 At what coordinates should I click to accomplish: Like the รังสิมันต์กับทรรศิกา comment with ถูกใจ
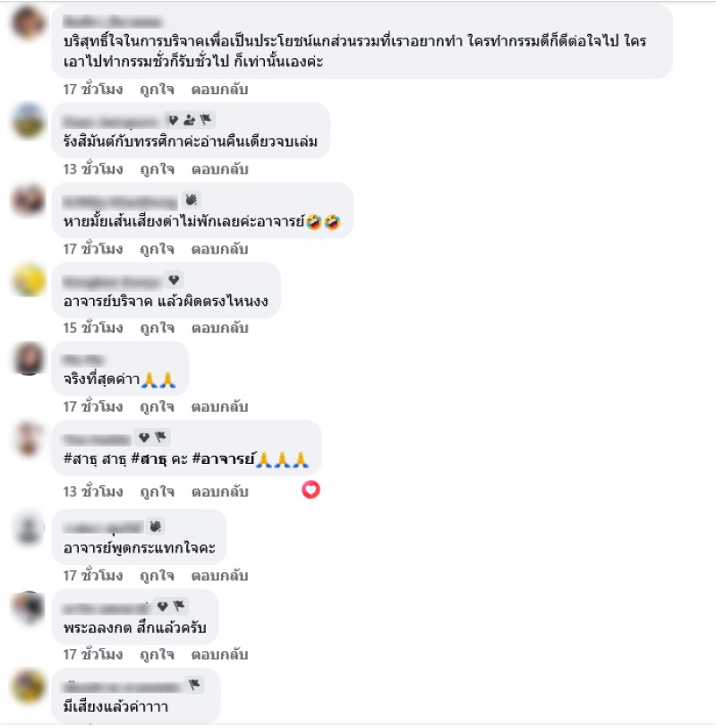point(158,169)
